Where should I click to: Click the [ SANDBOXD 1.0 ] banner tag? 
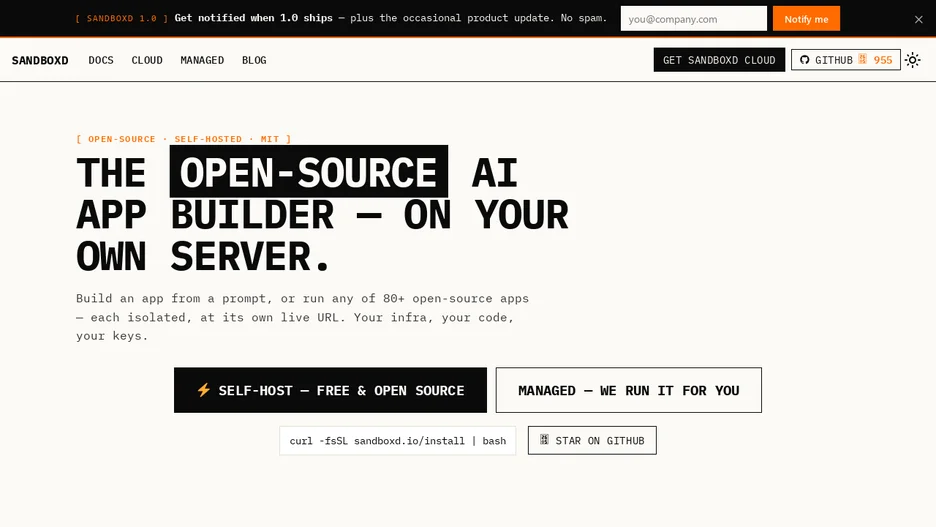tap(122, 19)
